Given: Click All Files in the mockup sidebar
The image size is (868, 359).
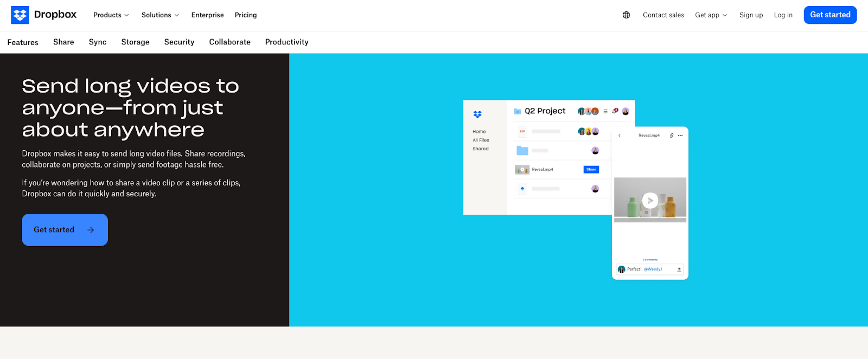Looking at the screenshot, I should pos(481,140).
